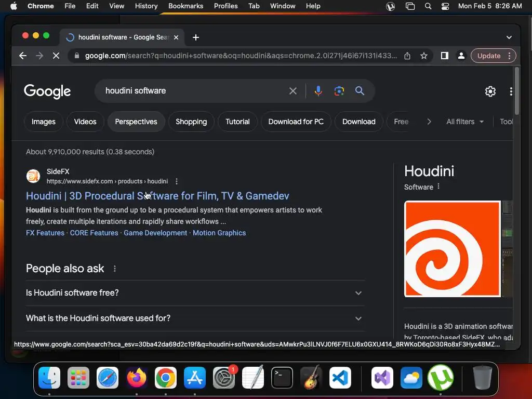Stop the page from loading

click(56, 56)
